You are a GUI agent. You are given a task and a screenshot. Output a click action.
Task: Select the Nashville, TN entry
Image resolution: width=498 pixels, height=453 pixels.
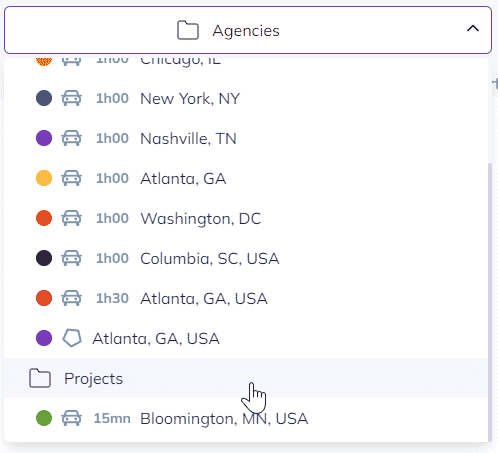point(246,138)
